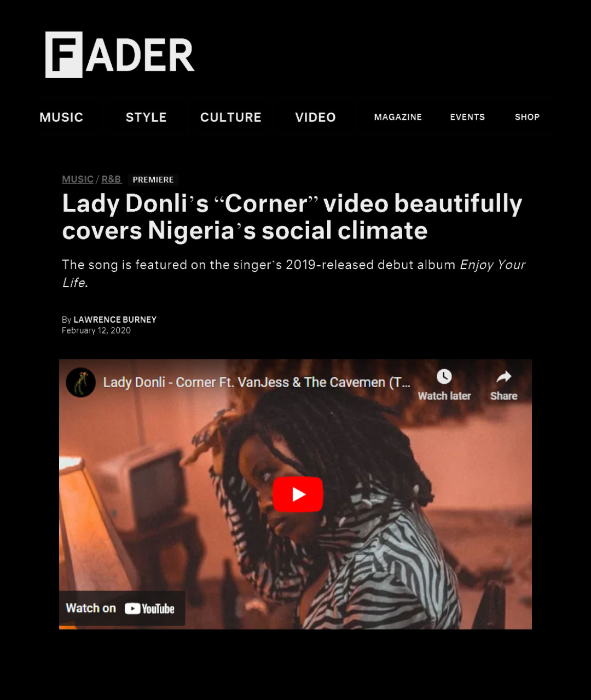The height and width of the screenshot is (700, 591).
Task: Click the Share arrow icon
Action: tap(503, 376)
